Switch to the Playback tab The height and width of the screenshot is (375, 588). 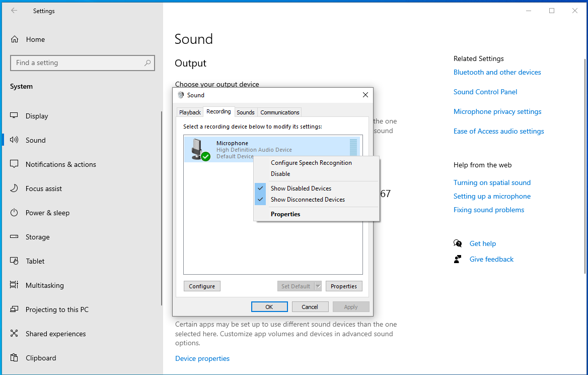(x=190, y=112)
